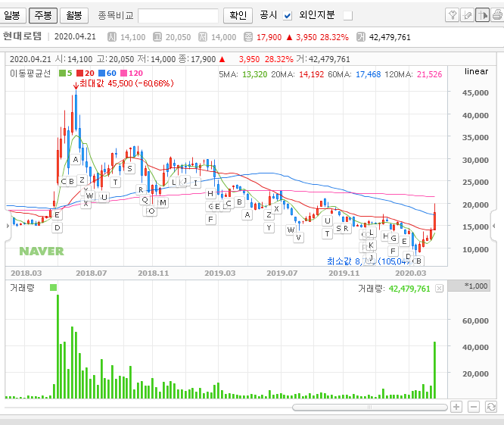Expand the left side panel arrow
Viewport: 504px width, 425px height.
pyautogui.click(x=8, y=226)
